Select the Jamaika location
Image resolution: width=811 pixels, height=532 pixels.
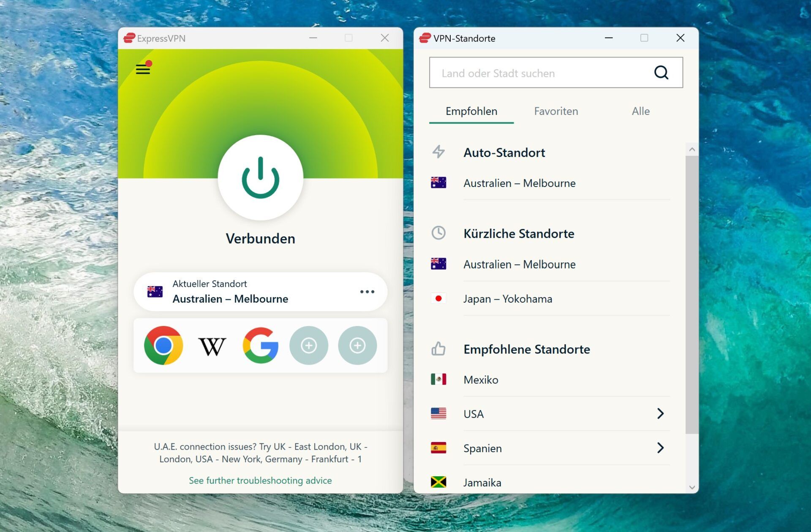[550, 482]
